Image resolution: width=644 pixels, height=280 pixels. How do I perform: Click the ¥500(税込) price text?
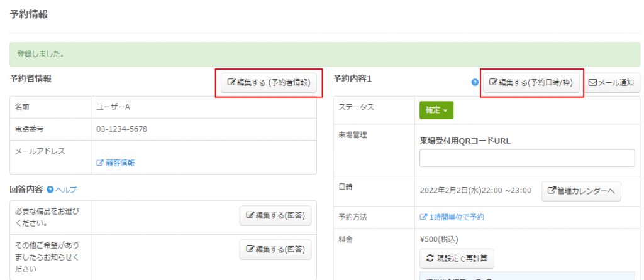[439, 239]
